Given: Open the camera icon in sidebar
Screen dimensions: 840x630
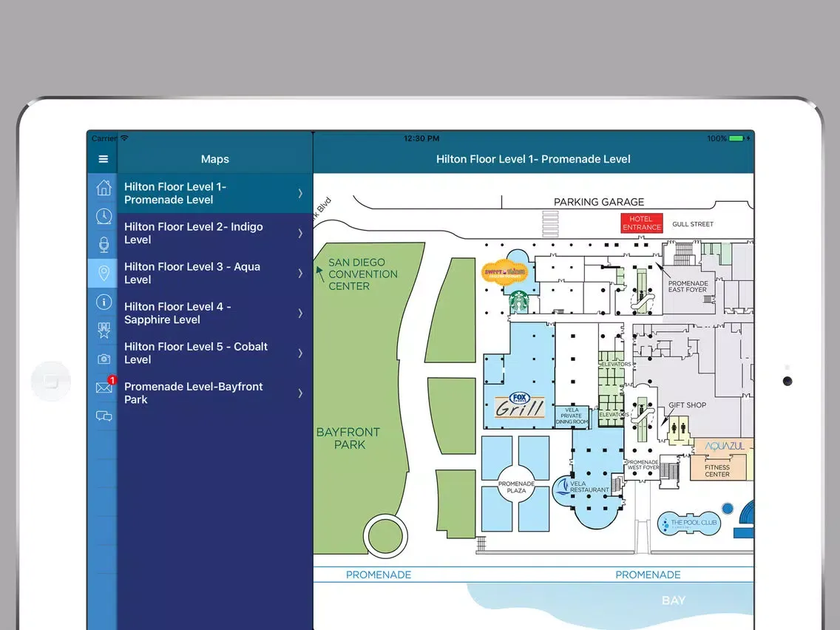Looking at the screenshot, I should [x=104, y=359].
